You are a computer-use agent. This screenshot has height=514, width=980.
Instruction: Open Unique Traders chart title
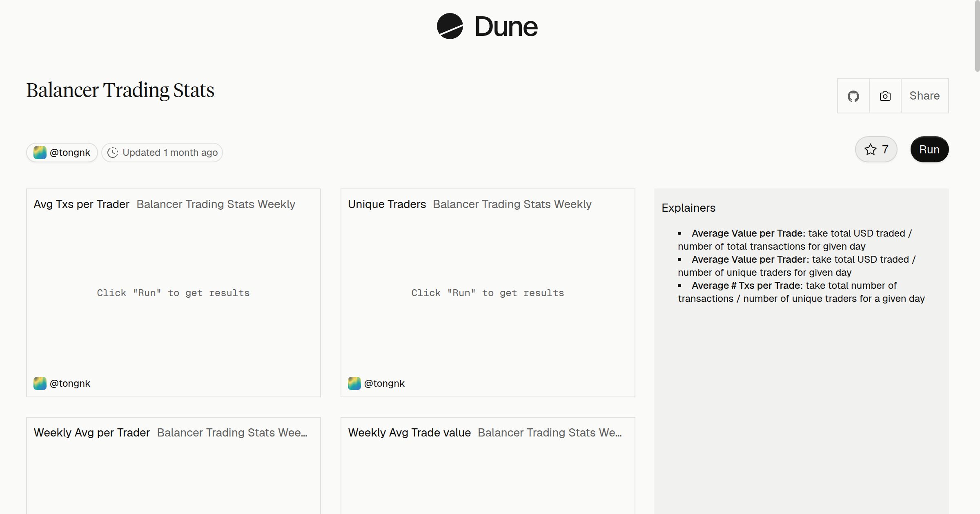[387, 204]
